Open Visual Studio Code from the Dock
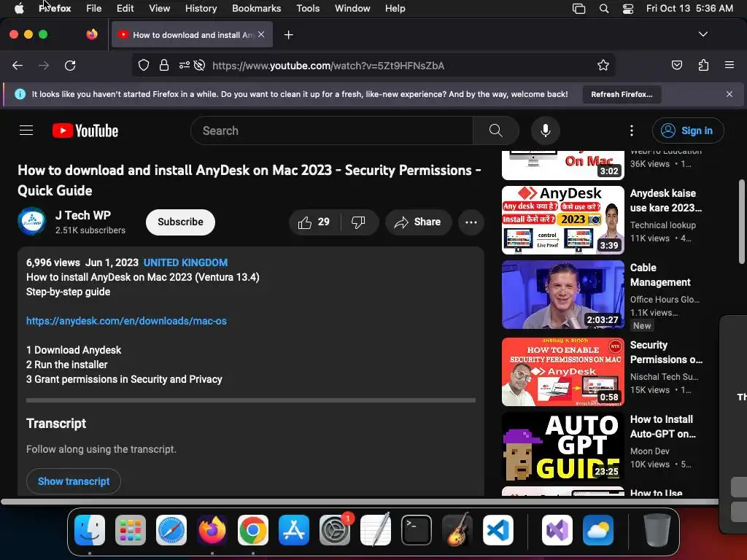The height and width of the screenshot is (560, 747). coord(498,530)
